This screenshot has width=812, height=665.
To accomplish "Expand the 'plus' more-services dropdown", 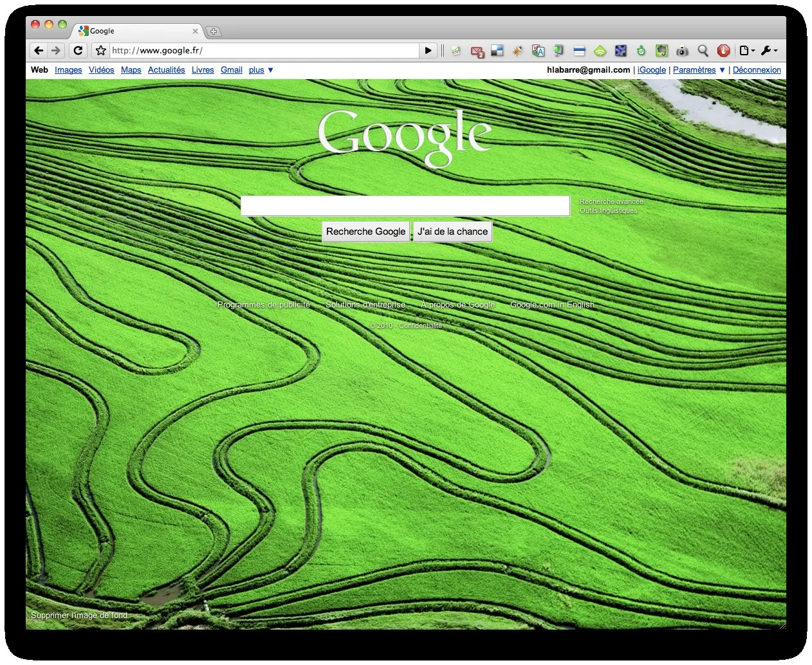I will click(261, 69).
